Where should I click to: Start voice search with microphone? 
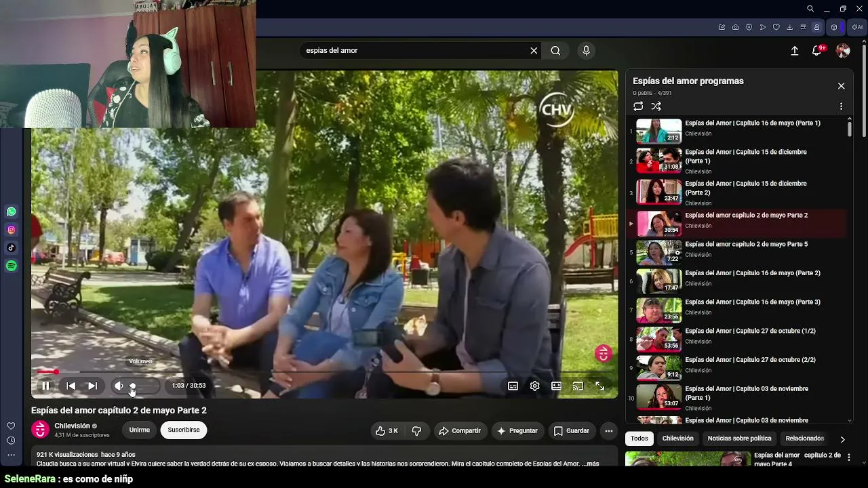pos(587,50)
